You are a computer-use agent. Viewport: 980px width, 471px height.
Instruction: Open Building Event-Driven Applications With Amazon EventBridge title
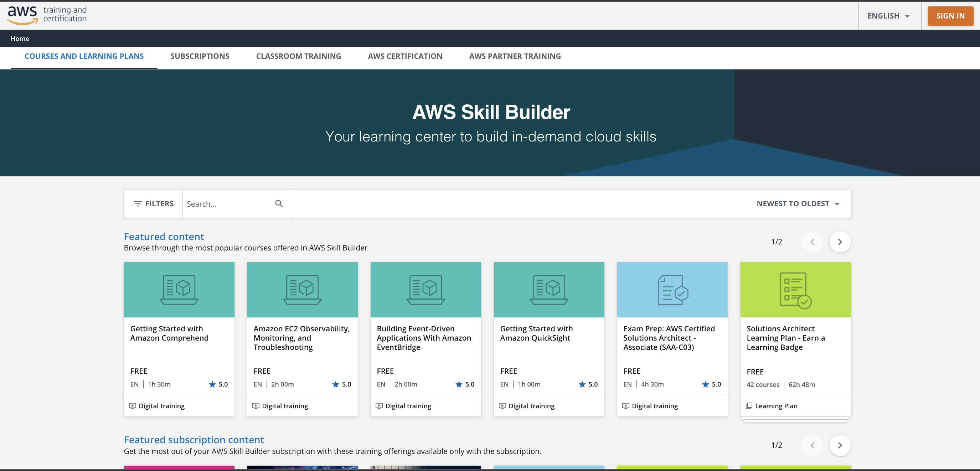(424, 338)
